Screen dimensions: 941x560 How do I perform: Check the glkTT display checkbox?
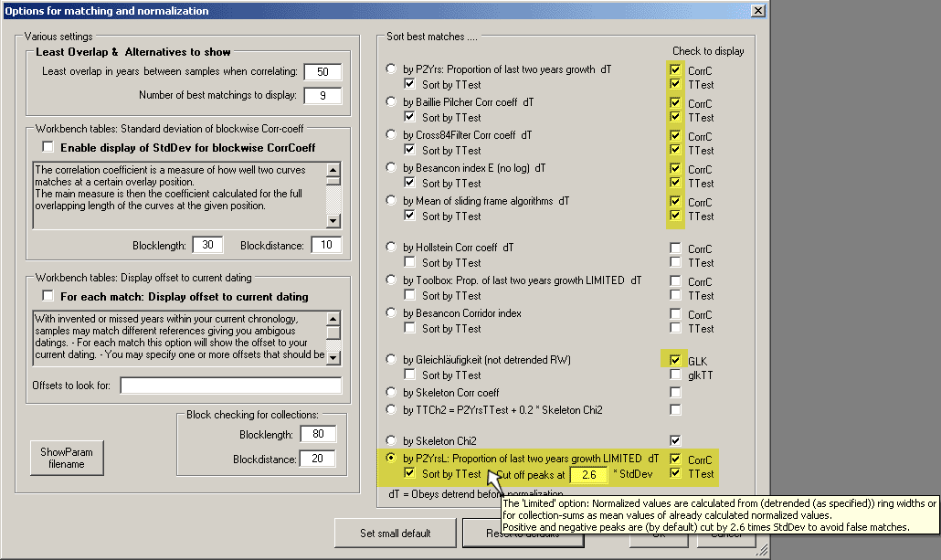(676, 375)
